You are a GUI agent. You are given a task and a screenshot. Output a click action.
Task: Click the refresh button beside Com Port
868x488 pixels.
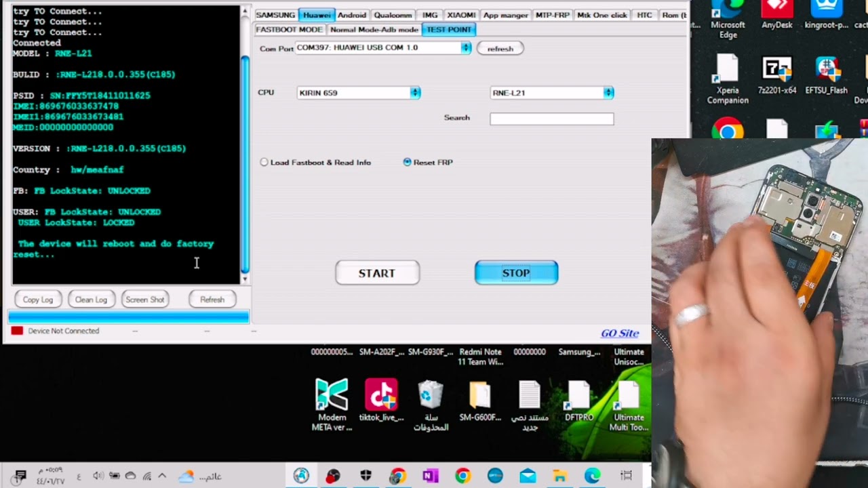pyautogui.click(x=500, y=49)
